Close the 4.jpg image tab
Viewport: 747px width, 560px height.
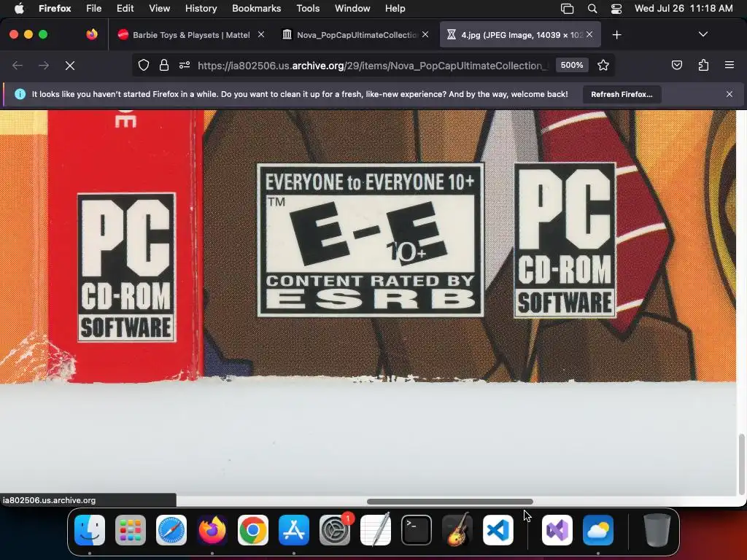(589, 34)
